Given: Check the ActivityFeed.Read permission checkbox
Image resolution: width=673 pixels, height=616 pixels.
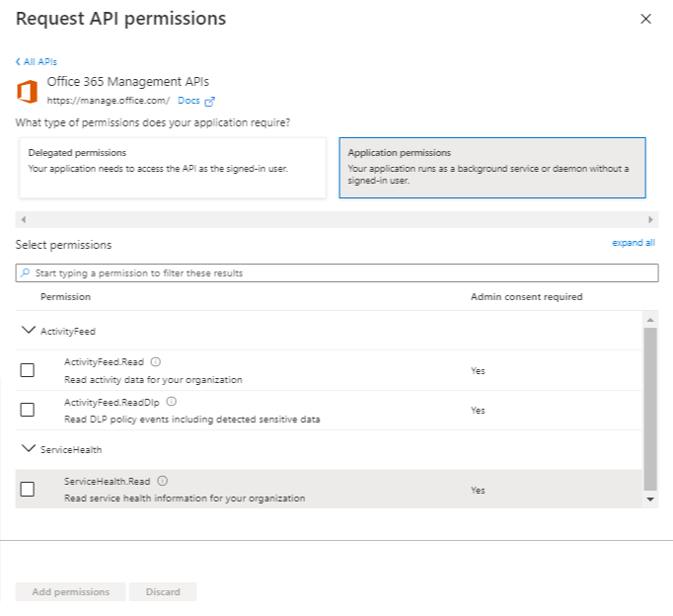Looking at the screenshot, I should pyautogui.click(x=28, y=370).
